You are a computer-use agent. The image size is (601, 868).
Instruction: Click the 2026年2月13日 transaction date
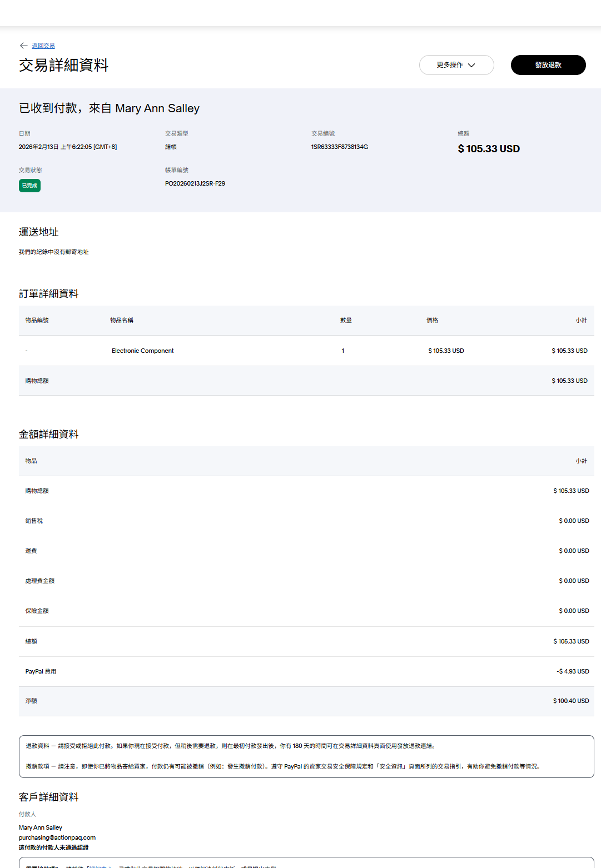point(67,147)
